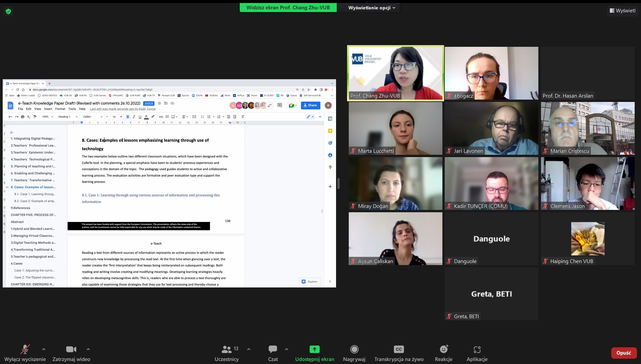
Task: Toggle bold formatting
Action: (x=128, y=117)
